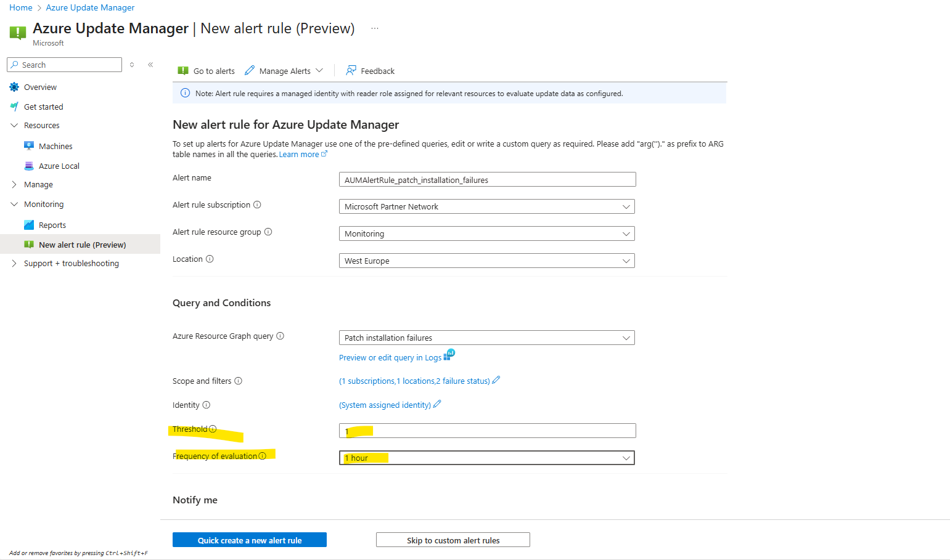Screen dimensions: 950x560
Task: Show info for Azure Resource Graph query
Action: (280, 336)
